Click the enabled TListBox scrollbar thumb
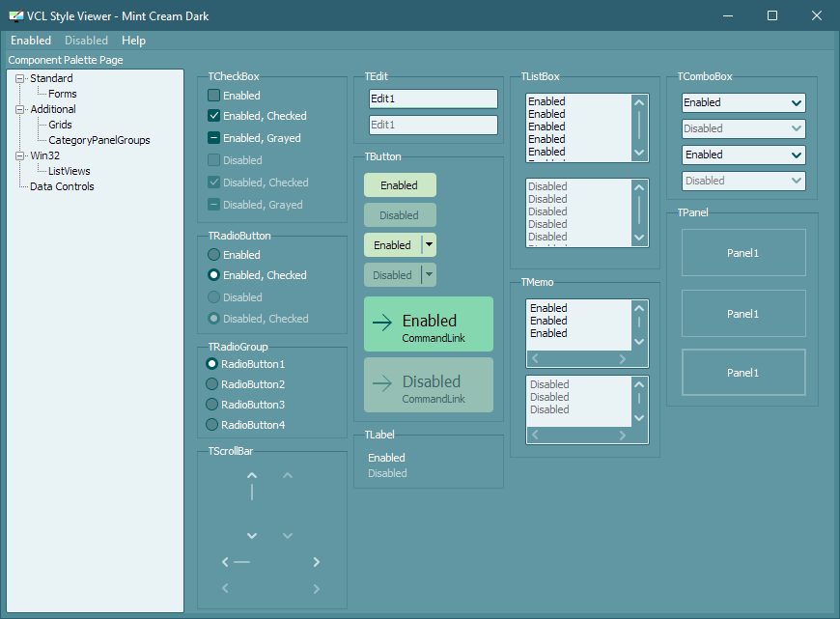The width and height of the screenshot is (840, 619). (638, 126)
